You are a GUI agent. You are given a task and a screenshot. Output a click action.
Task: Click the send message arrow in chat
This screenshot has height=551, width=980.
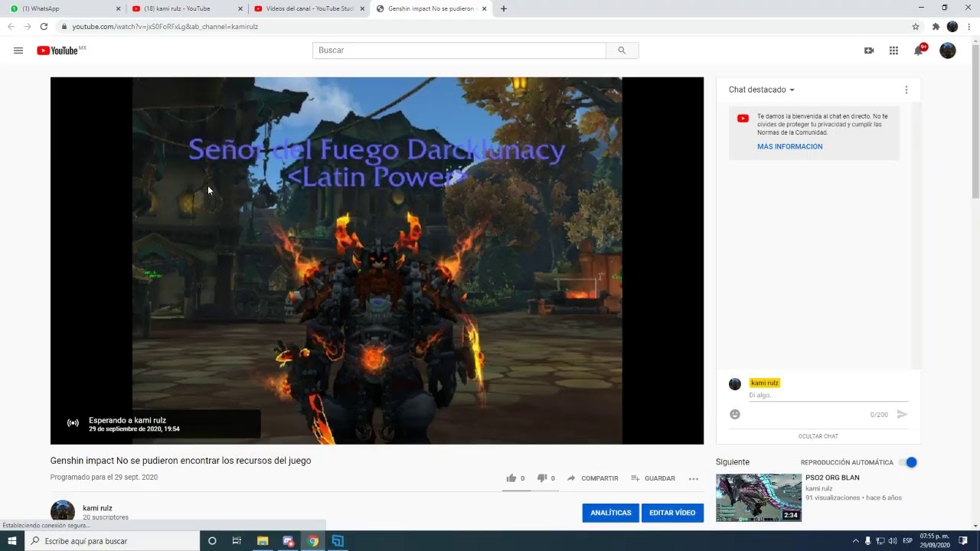click(x=902, y=414)
